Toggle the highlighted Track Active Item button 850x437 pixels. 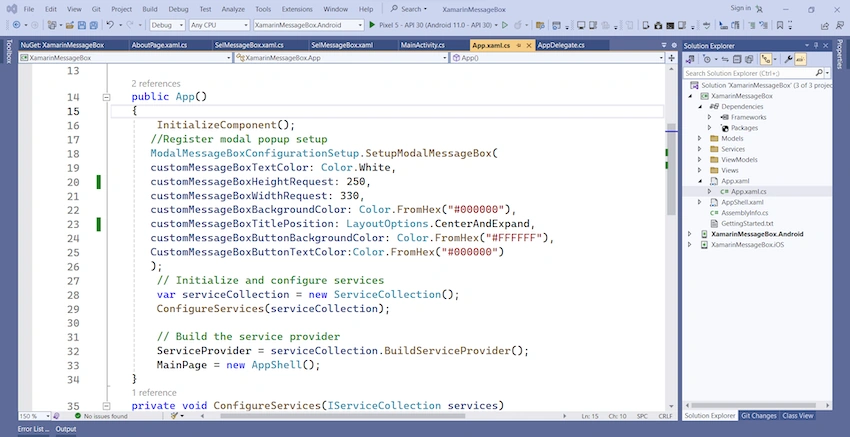(765, 59)
